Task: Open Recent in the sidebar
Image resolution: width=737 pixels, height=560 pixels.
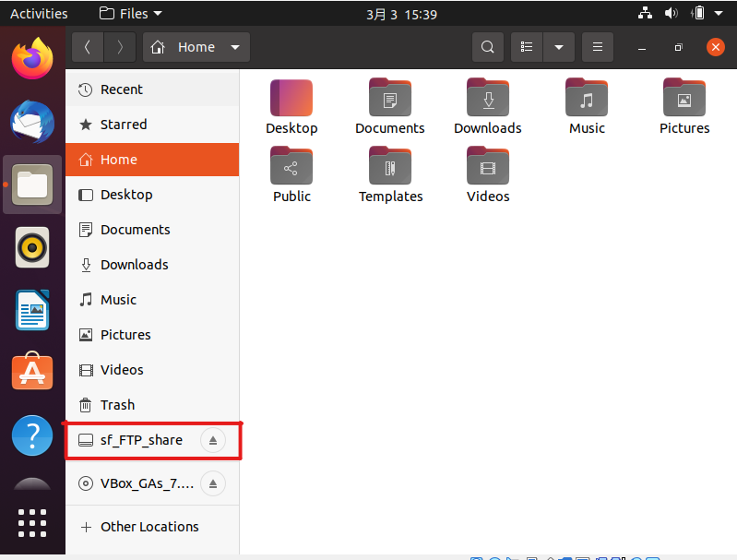Action: point(152,89)
